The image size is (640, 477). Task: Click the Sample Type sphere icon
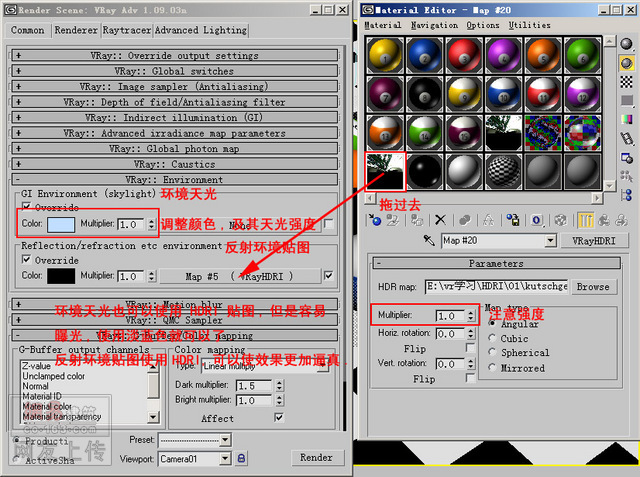pyautogui.click(x=627, y=44)
